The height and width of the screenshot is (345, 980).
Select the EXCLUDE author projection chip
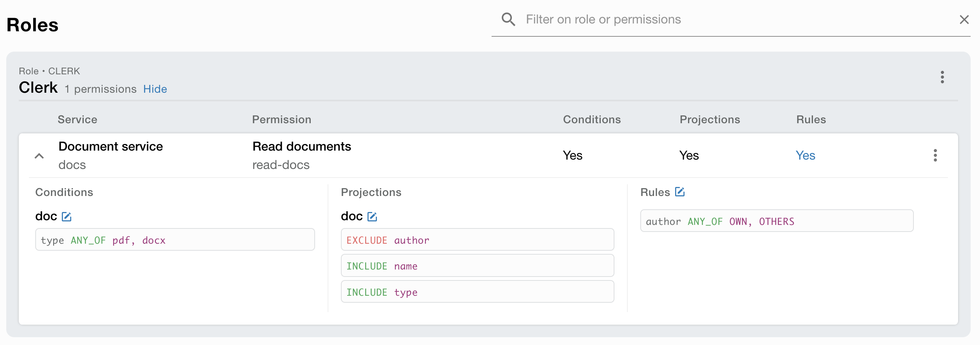coord(477,239)
